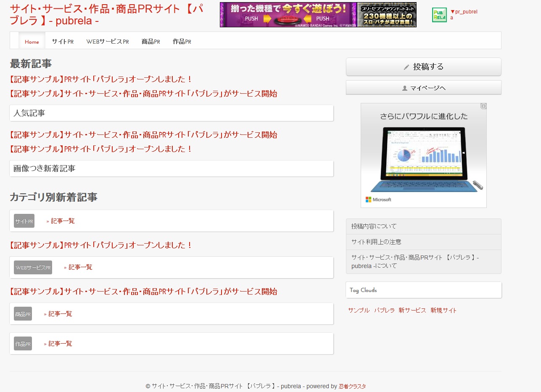Go to 商品PR in the navigation bar

coord(150,42)
